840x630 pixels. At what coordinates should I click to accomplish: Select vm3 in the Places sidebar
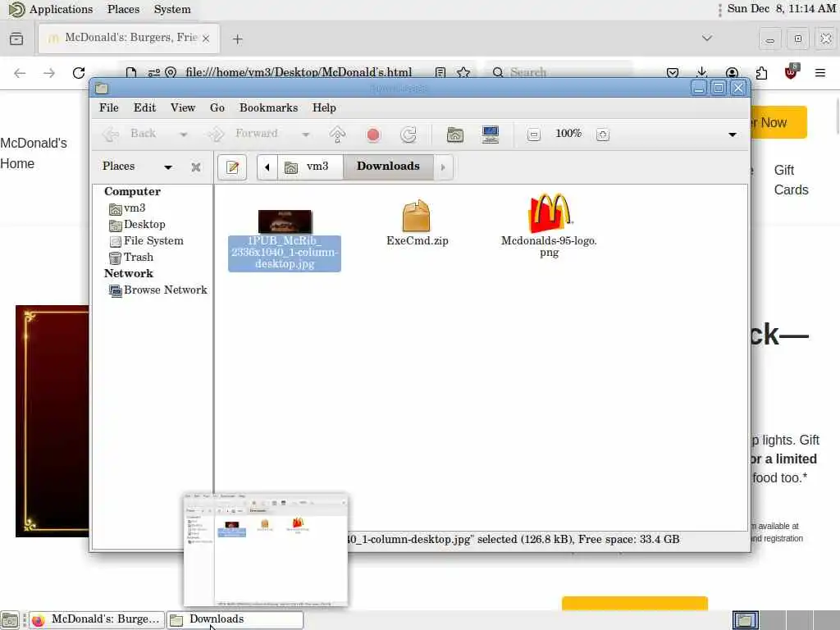[x=127, y=208]
